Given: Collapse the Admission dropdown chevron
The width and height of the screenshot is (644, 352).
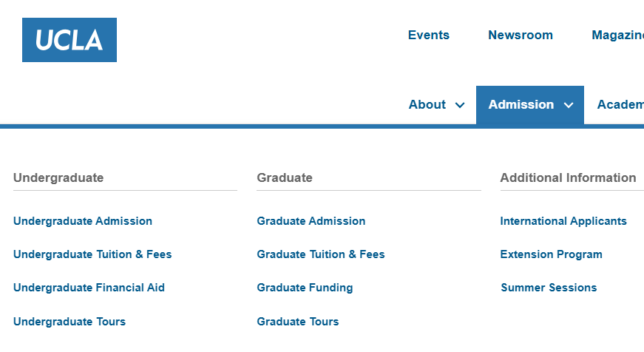Looking at the screenshot, I should click(x=569, y=105).
